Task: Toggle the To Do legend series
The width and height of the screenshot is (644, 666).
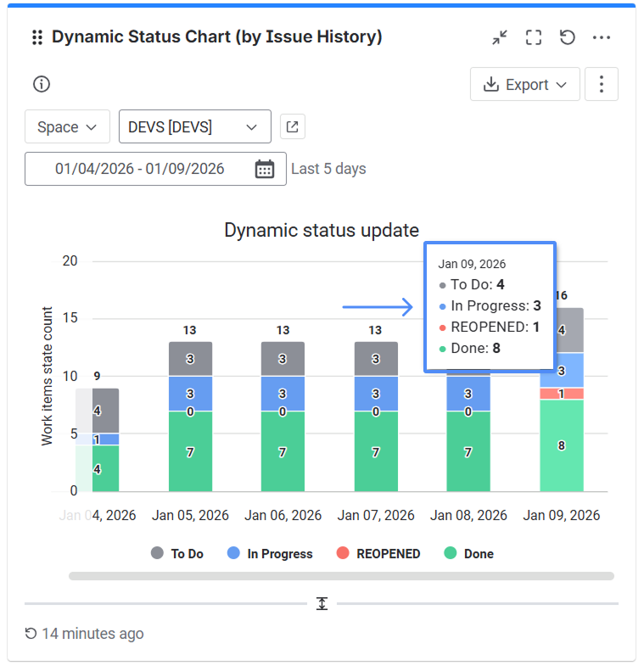Action: coord(177,553)
